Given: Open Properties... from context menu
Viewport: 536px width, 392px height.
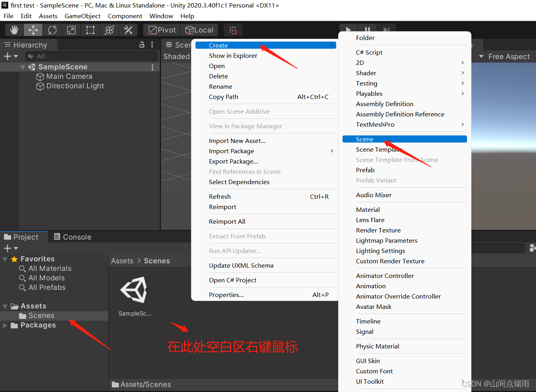Looking at the screenshot, I should pyautogui.click(x=266, y=295).
